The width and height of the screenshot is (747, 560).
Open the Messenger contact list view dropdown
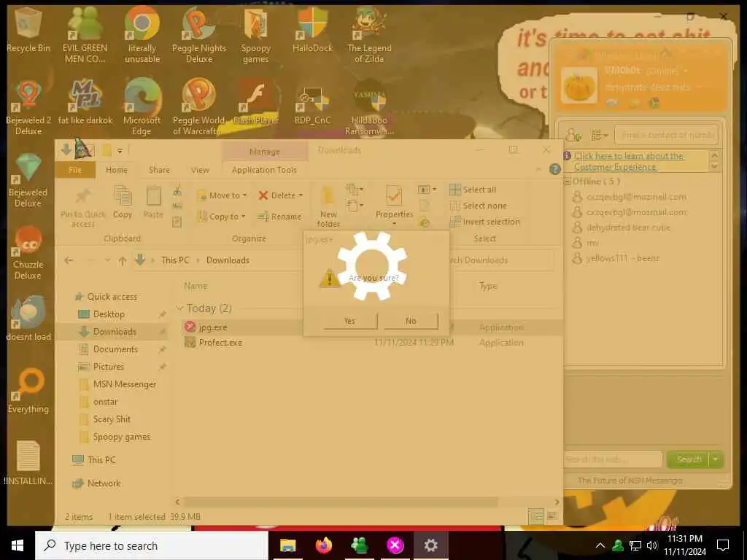[600, 136]
